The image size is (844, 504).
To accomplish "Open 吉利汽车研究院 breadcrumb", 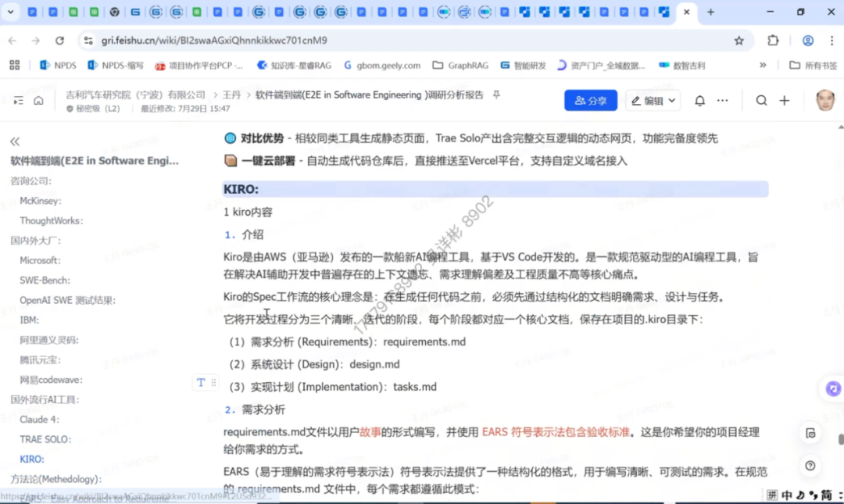I will [x=136, y=95].
